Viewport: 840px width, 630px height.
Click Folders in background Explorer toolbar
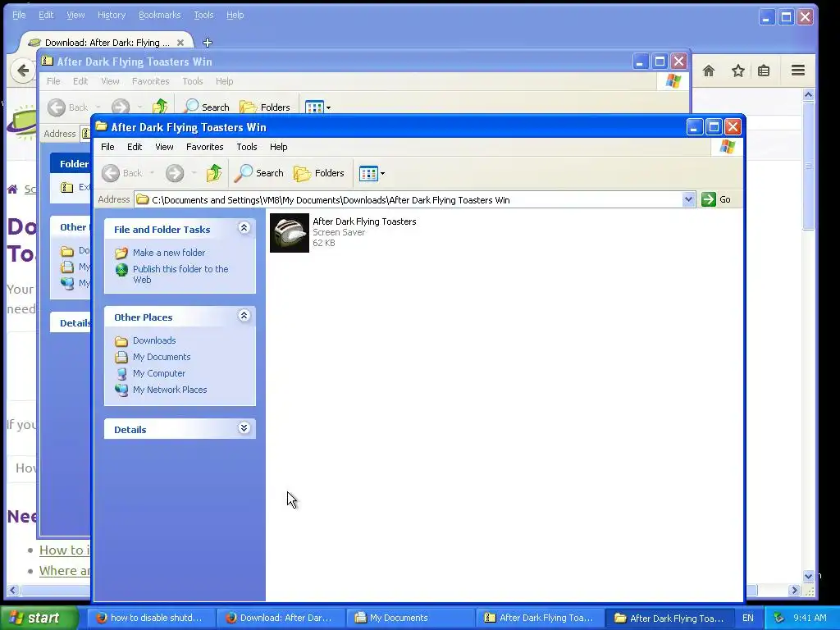(265, 107)
